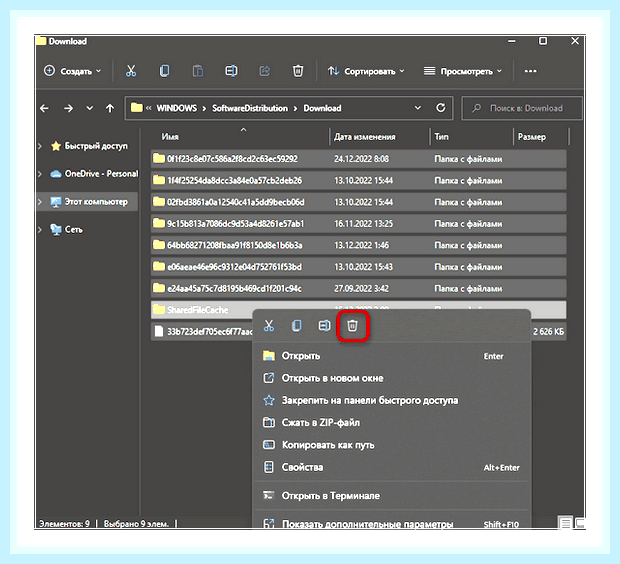Open the Просмотреть view dropdown
Viewport: 620px width, 564px height.
463,71
